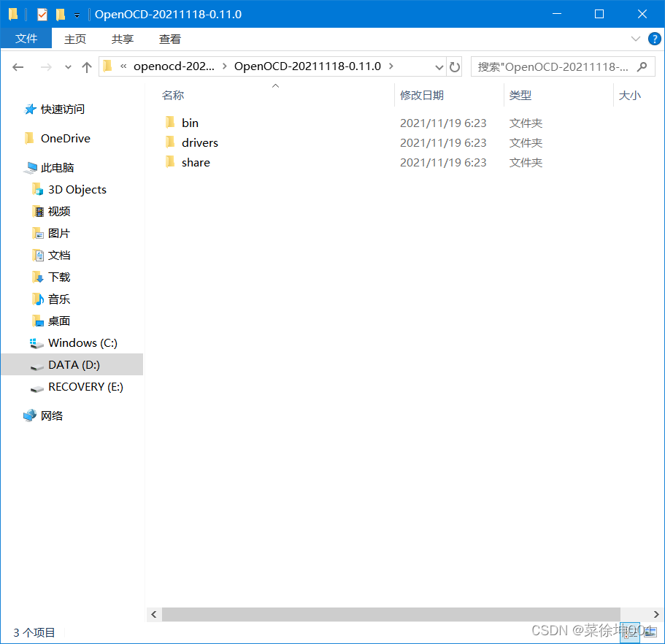
Task: Go up one folder level
Action: pyautogui.click(x=87, y=67)
